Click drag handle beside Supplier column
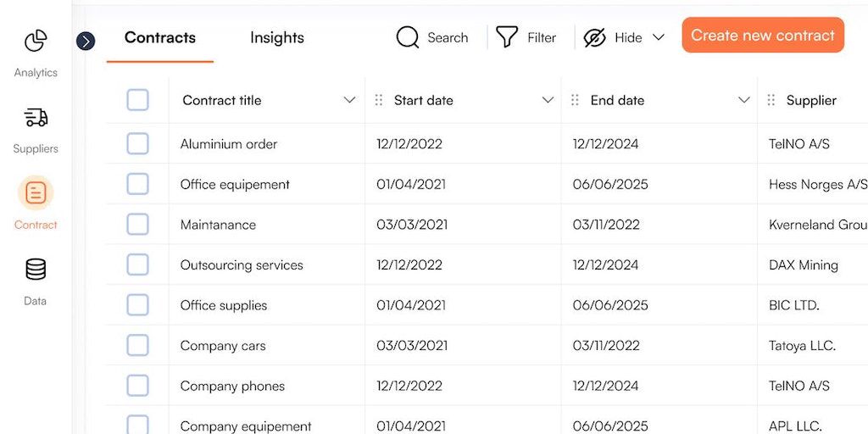The image size is (868, 434). click(x=771, y=100)
